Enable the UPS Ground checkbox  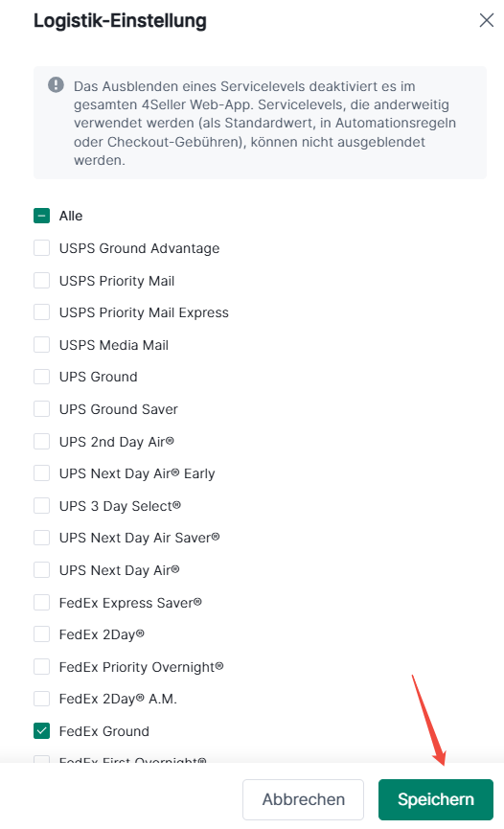pyautogui.click(x=42, y=377)
